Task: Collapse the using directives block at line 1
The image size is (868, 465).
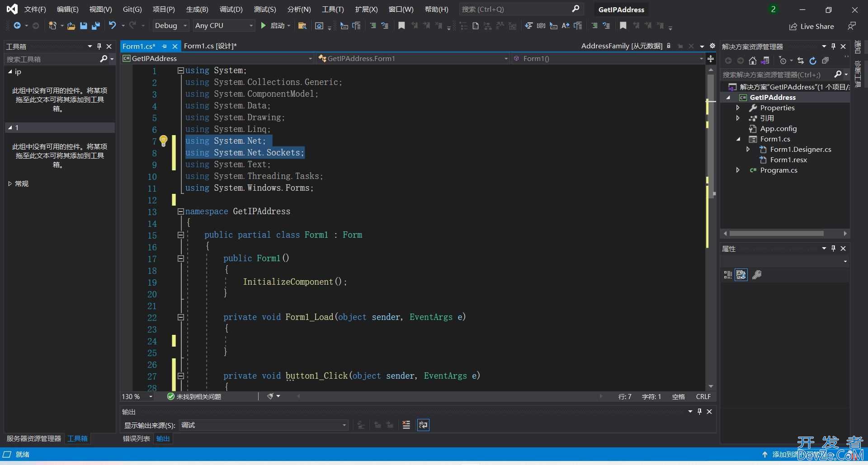Action: pyautogui.click(x=180, y=70)
